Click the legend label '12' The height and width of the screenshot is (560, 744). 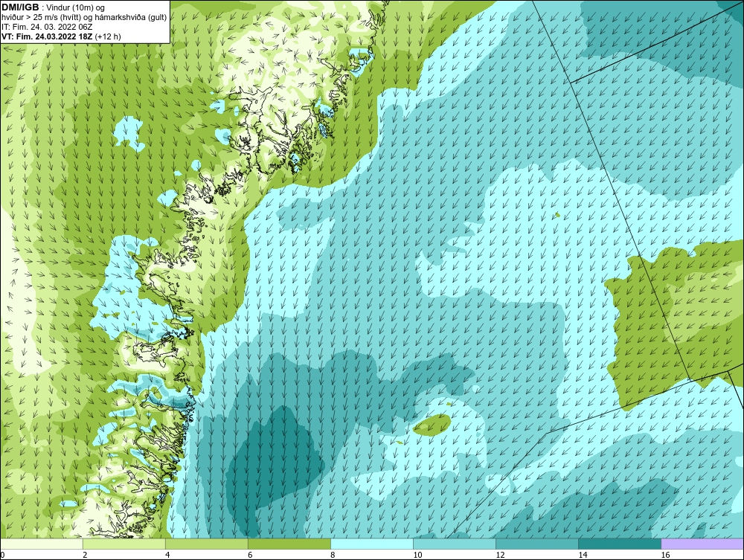coord(500,555)
